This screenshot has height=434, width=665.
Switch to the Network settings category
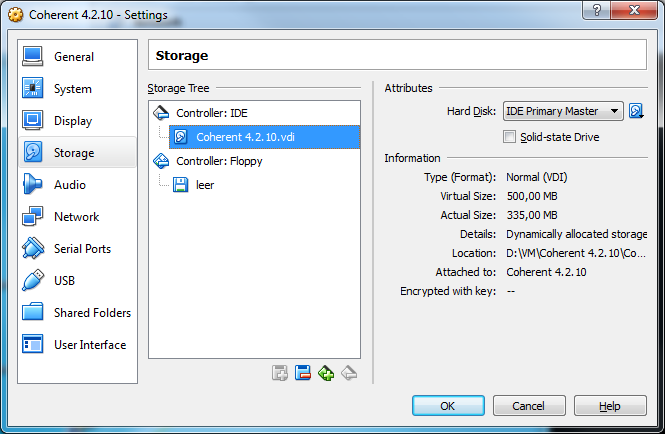[x=76, y=217]
